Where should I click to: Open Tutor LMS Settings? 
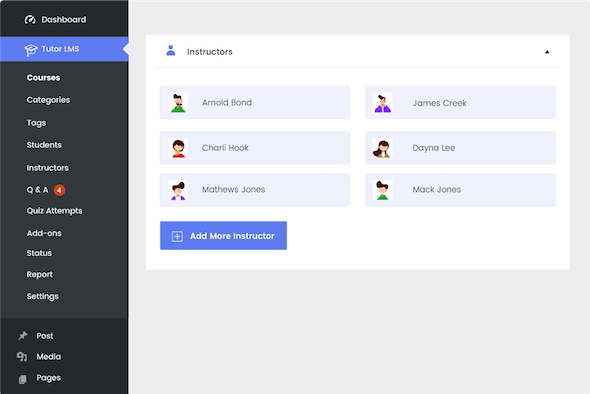tap(43, 297)
